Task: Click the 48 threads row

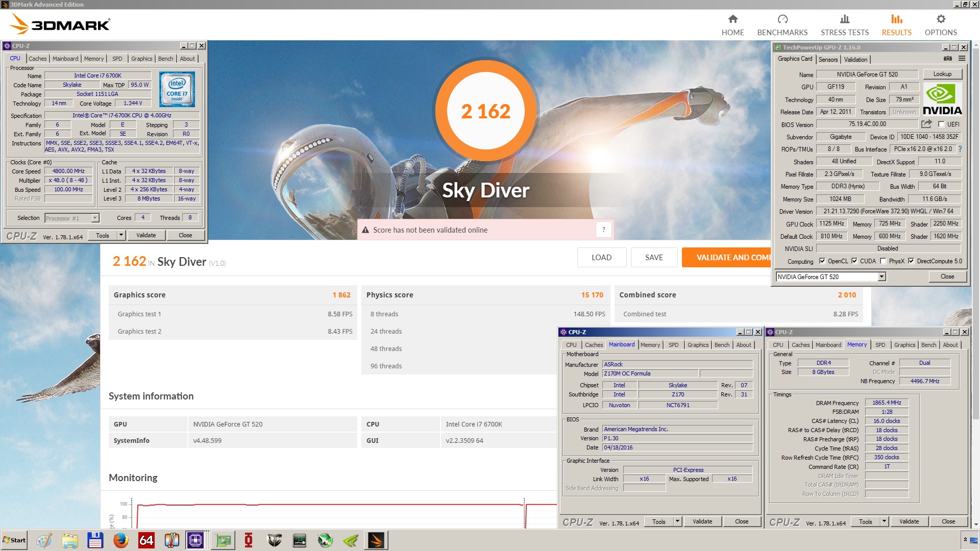Action: coord(459,349)
